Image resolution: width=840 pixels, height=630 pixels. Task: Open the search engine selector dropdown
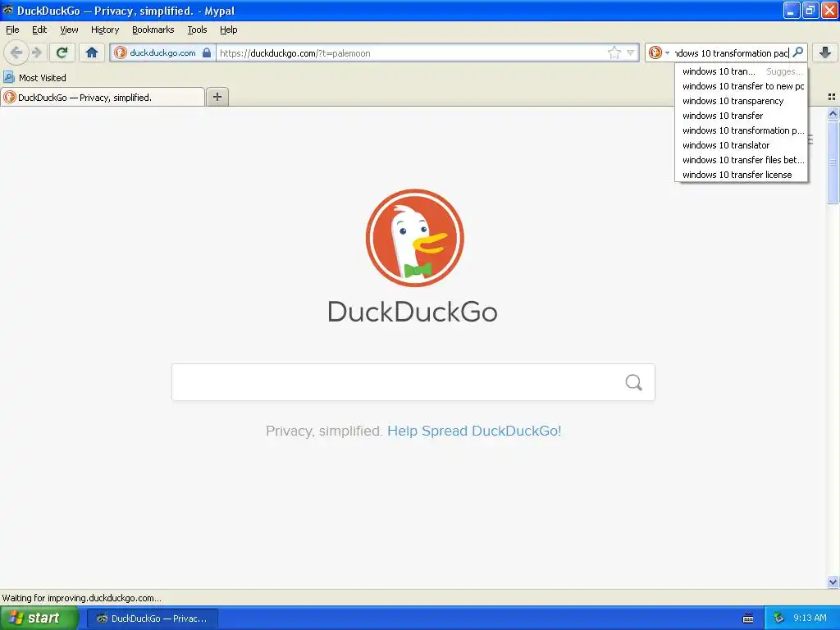pos(659,52)
